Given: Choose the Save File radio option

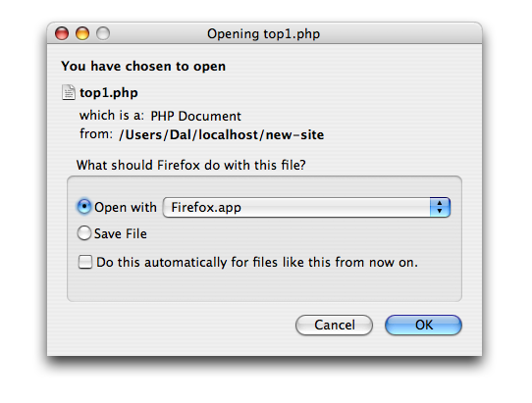Looking at the screenshot, I should tap(84, 233).
